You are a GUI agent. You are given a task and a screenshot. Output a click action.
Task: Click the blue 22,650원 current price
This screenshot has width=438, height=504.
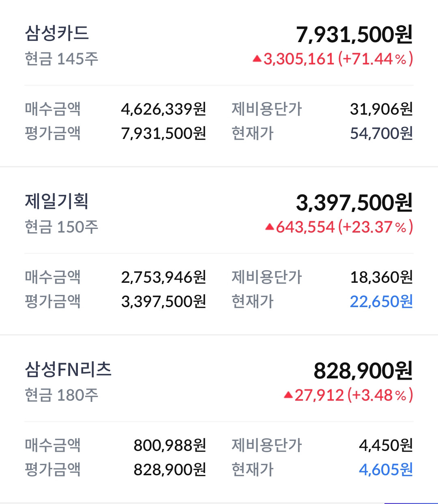click(381, 301)
